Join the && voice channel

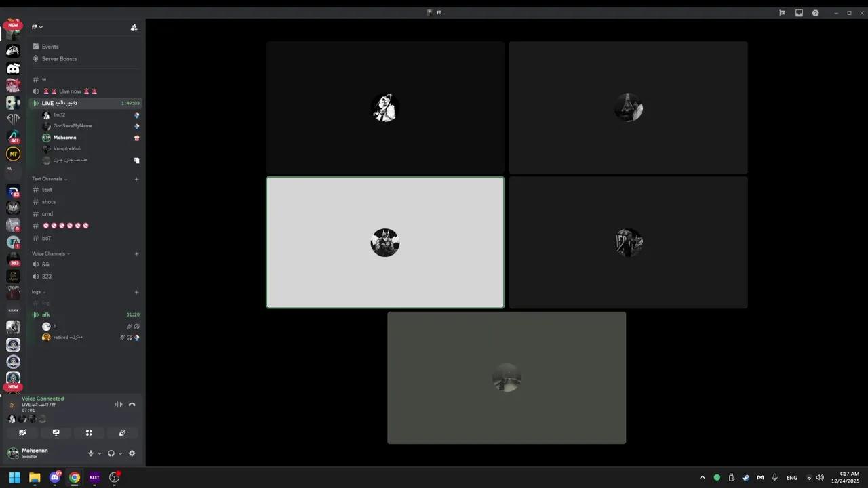click(x=86, y=264)
